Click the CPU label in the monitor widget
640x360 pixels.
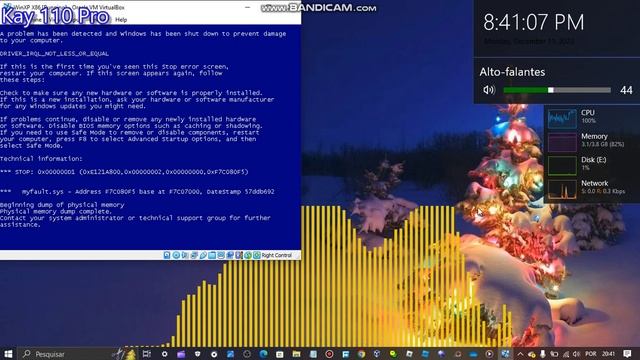588,113
